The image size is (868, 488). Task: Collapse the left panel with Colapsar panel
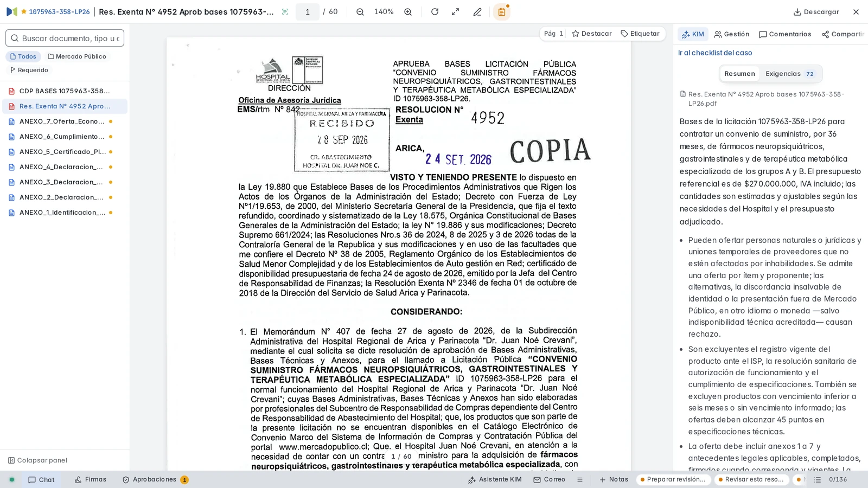point(37,460)
